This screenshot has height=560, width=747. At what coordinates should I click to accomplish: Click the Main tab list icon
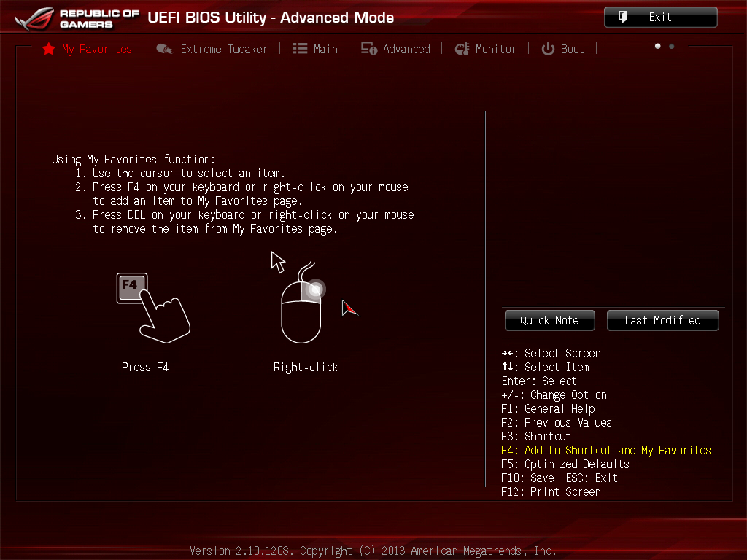coord(300,49)
